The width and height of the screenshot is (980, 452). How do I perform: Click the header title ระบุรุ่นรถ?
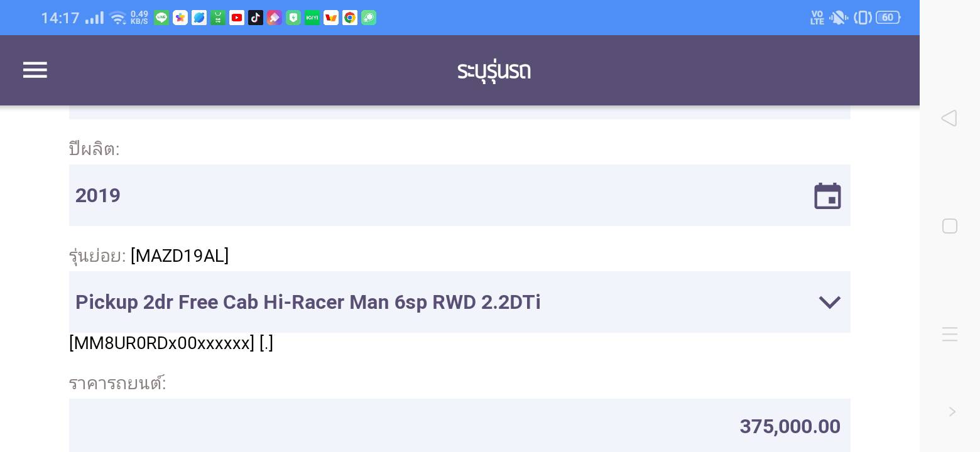494,71
